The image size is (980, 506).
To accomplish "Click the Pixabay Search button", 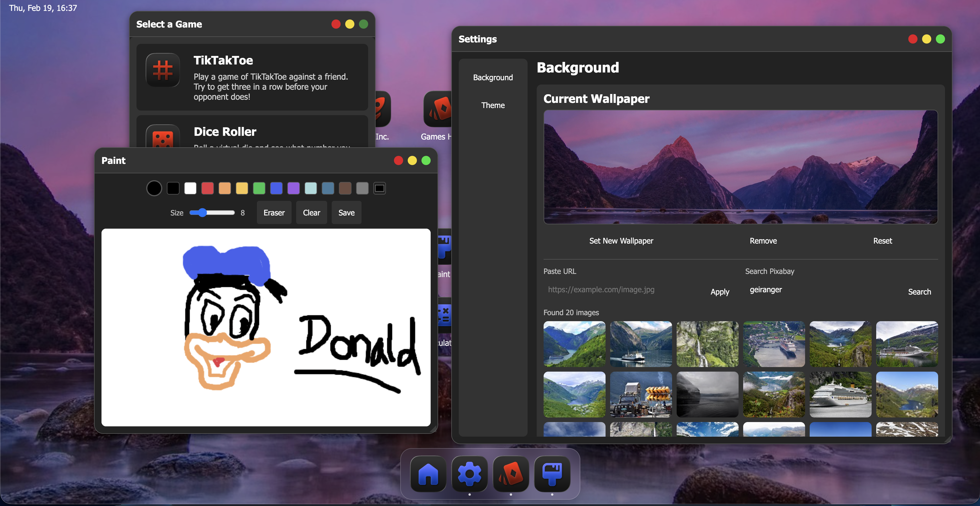I will tap(919, 292).
